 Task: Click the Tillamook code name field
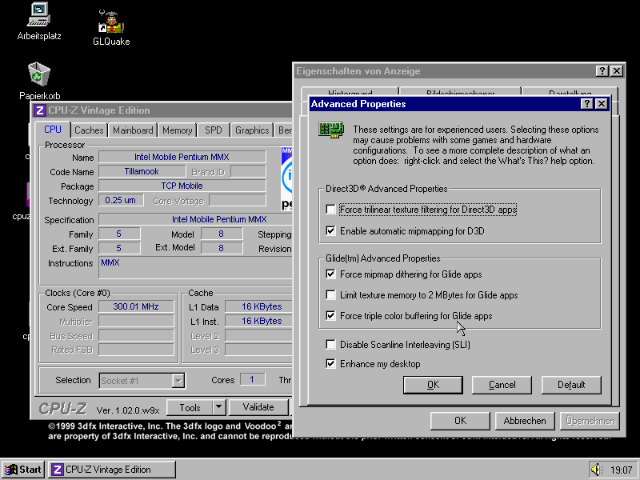click(142, 171)
